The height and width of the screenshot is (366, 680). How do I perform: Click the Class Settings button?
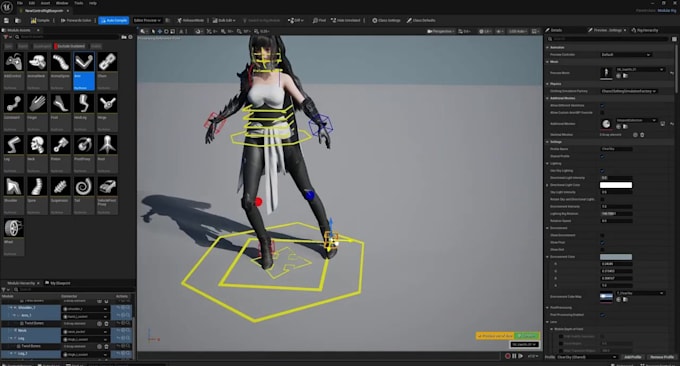pyautogui.click(x=386, y=20)
